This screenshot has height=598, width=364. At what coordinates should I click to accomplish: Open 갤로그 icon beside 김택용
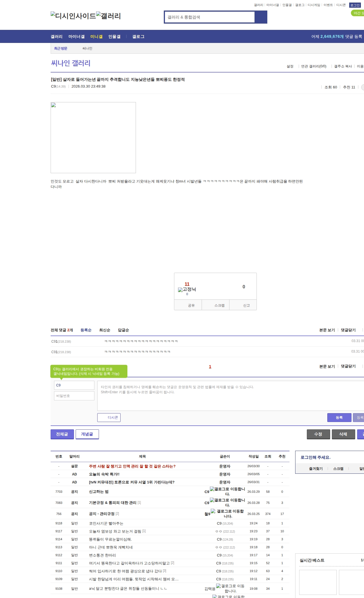coord(230,588)
